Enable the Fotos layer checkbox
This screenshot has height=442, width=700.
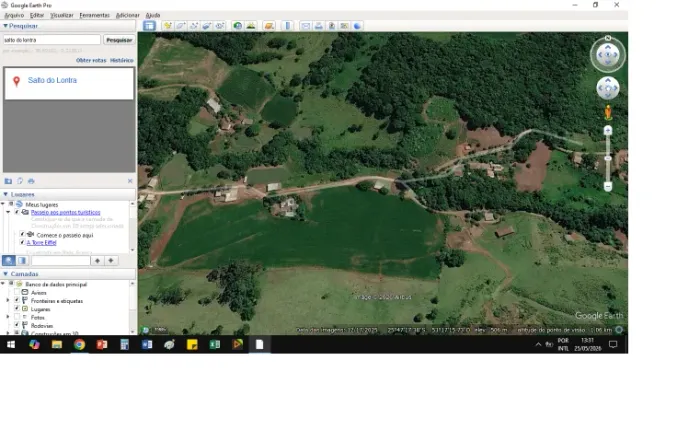[x=17, y=317]
